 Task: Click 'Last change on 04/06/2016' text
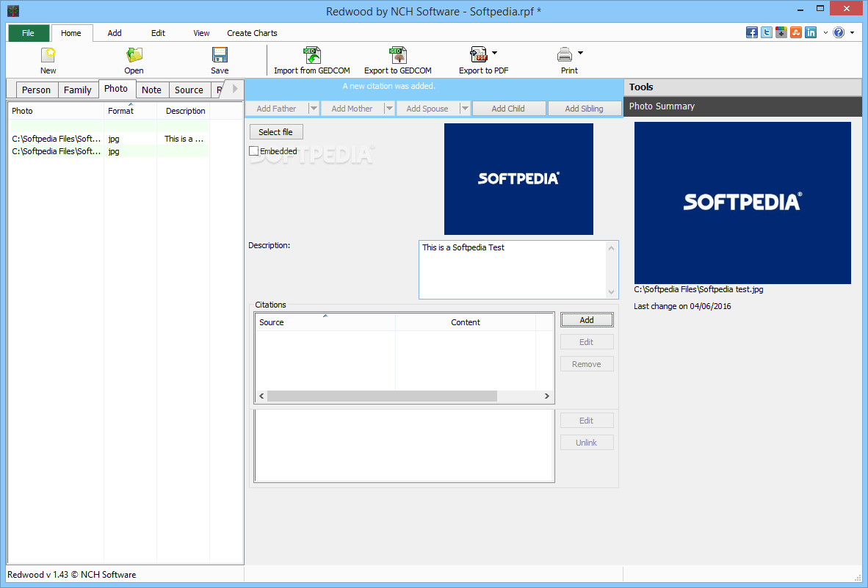click(x=682, y=306)
